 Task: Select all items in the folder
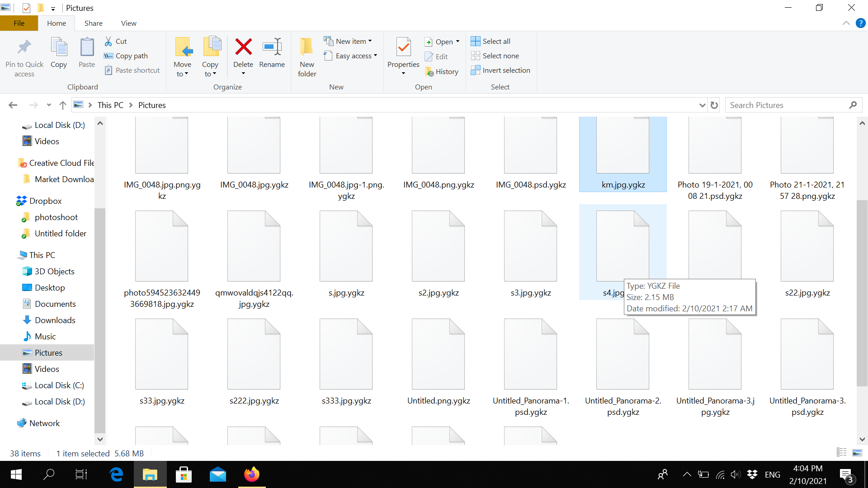pos(490,41)
